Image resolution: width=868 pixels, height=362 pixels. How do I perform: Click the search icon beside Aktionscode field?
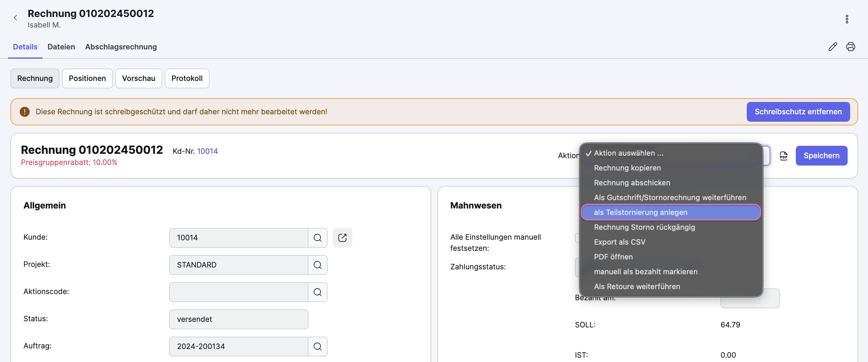click(x=317, y=292)
